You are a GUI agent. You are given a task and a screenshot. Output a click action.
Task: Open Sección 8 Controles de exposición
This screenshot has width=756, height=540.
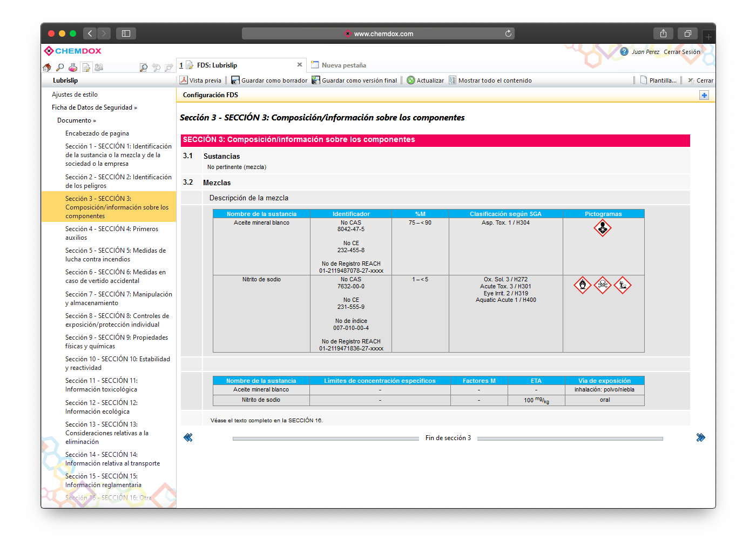coord(117,320)
